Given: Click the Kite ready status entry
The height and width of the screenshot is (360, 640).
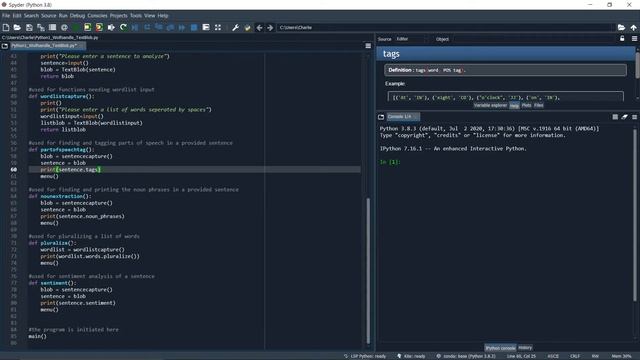Looking at the screenshot, I should coord(411,356).
